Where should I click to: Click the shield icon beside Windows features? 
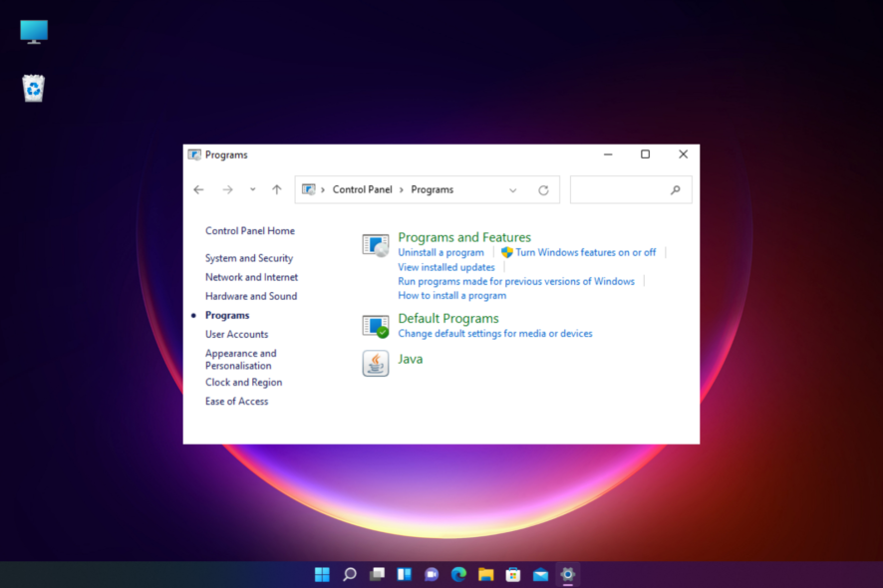pos(507,252)
